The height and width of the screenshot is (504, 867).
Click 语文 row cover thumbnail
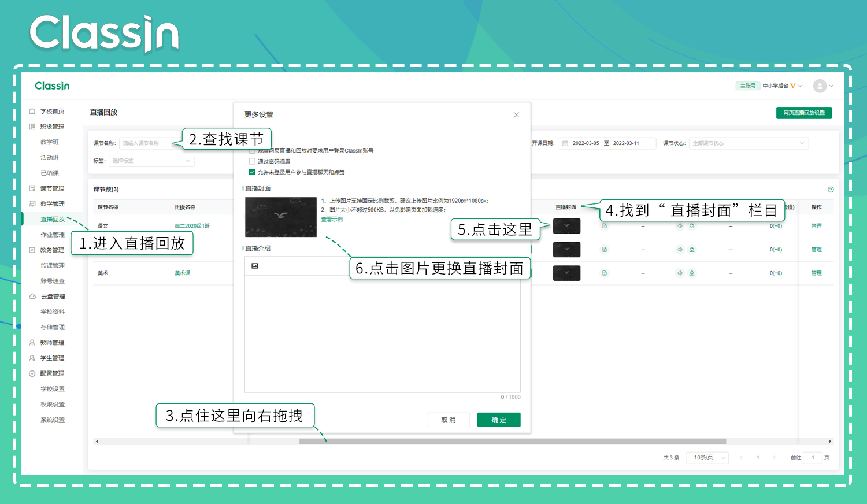566,226
